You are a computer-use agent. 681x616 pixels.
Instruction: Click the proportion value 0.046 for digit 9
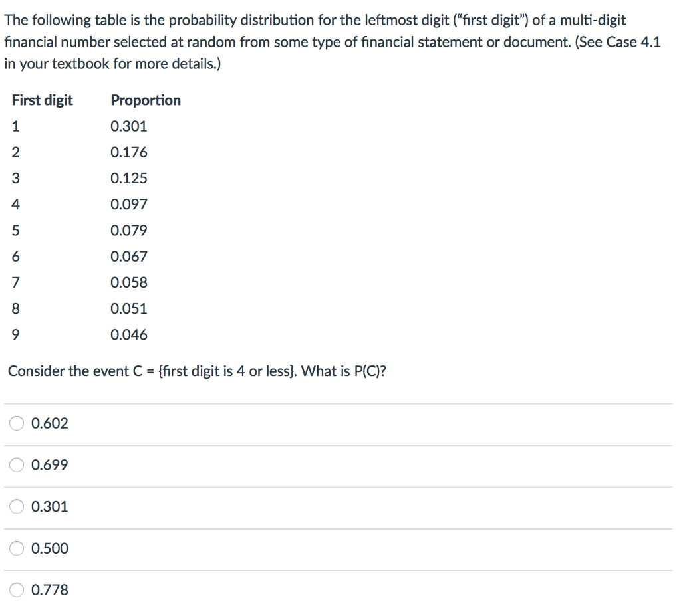point(129,335)
